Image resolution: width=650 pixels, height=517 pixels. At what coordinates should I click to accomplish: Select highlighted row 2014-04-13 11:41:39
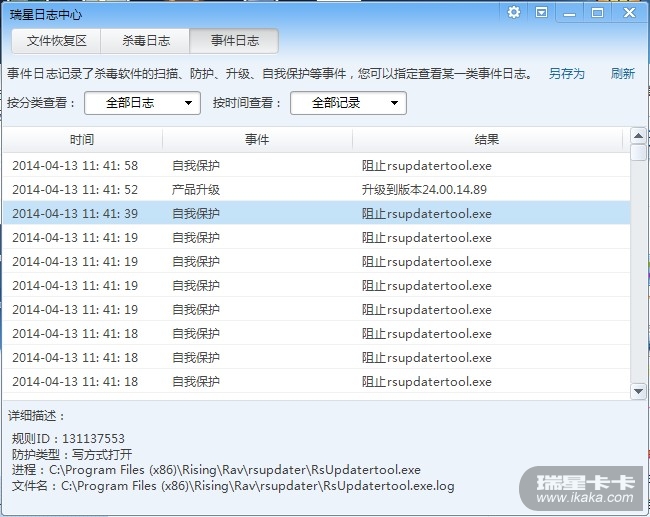317,214
